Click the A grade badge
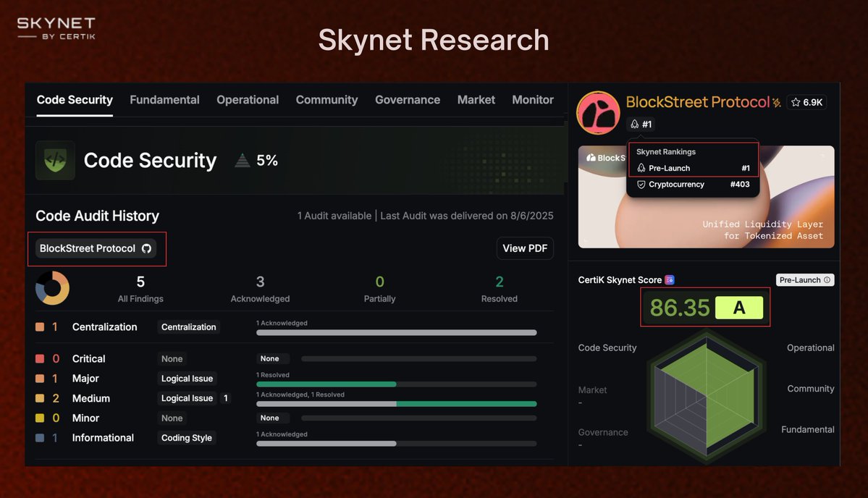This screenshot has height=498, width=868. [739, 308]
